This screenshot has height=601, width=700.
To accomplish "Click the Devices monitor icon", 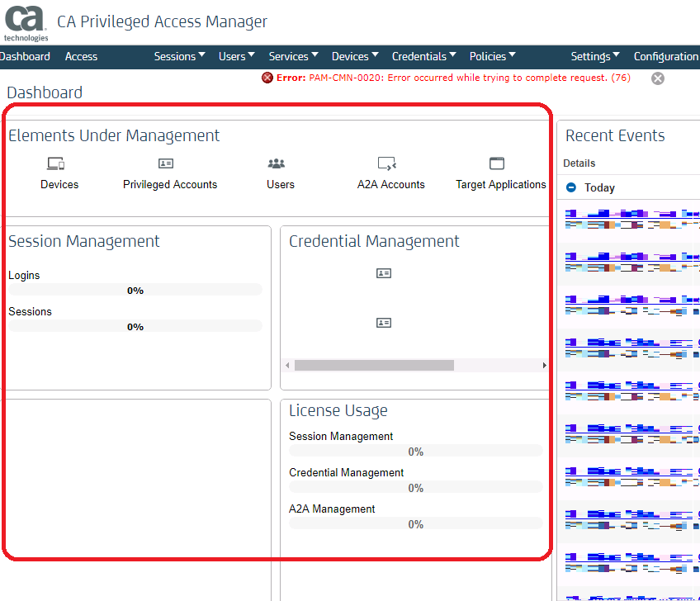I will (x=55, y=163).
